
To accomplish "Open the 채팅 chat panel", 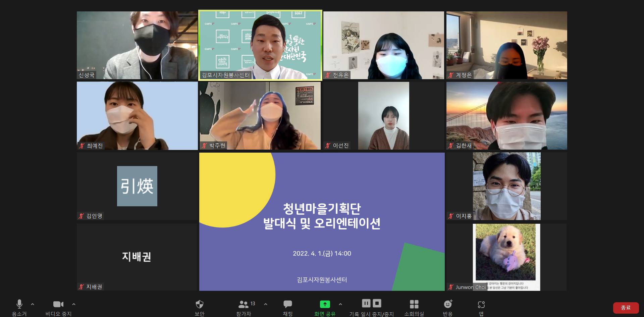I will [288, 304].
